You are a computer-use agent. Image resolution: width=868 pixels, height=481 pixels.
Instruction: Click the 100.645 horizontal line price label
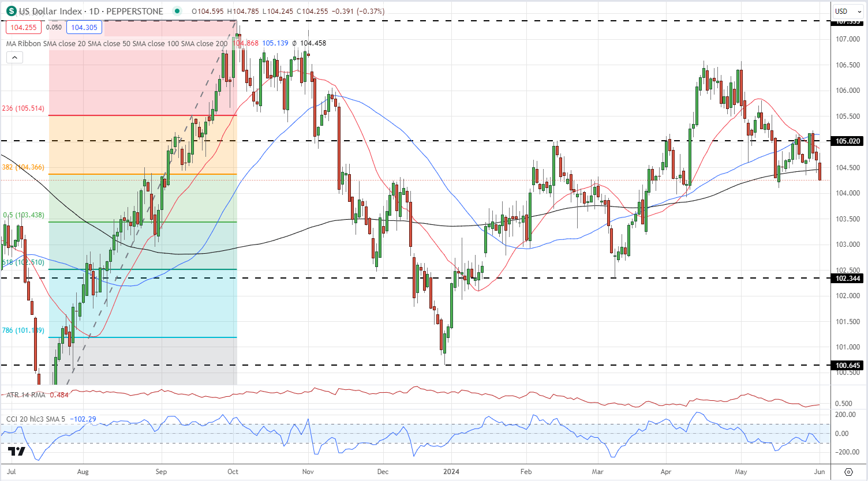(848, 366)
